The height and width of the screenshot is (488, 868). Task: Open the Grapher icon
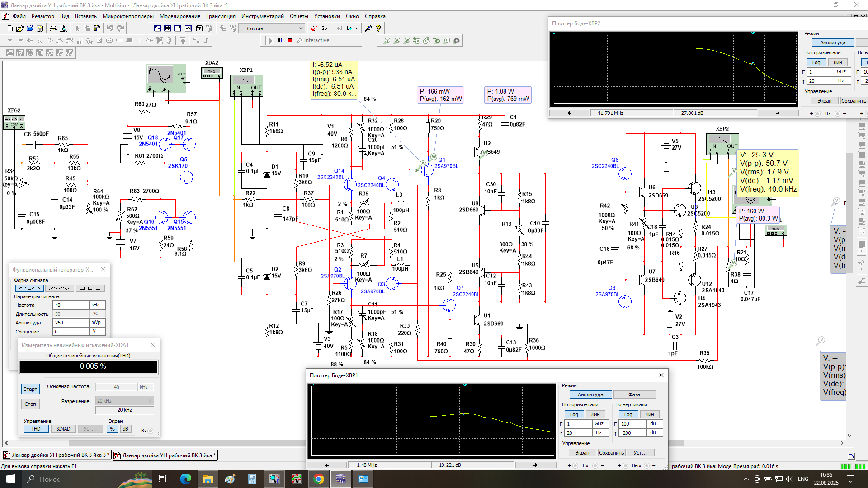click(188, 28)
